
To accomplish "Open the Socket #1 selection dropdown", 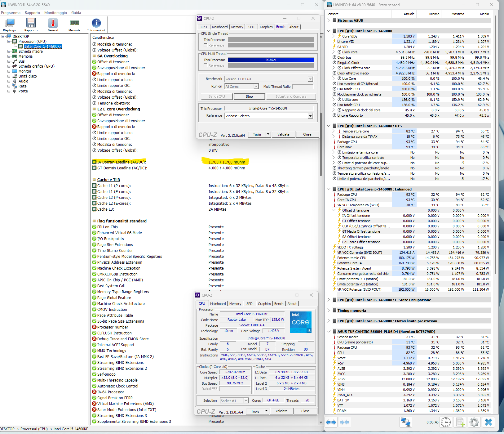I will point(245,401).
